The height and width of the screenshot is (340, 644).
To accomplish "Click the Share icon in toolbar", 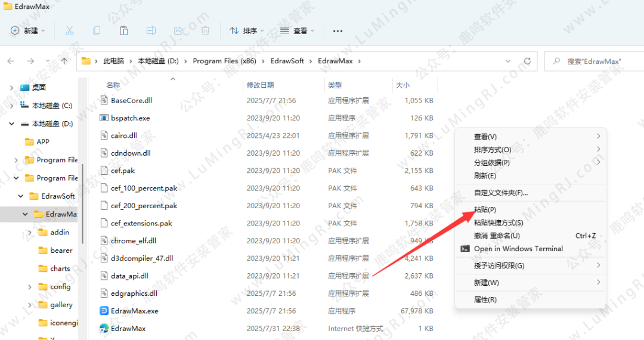I will pyautogui.click(x=178, y=30).
